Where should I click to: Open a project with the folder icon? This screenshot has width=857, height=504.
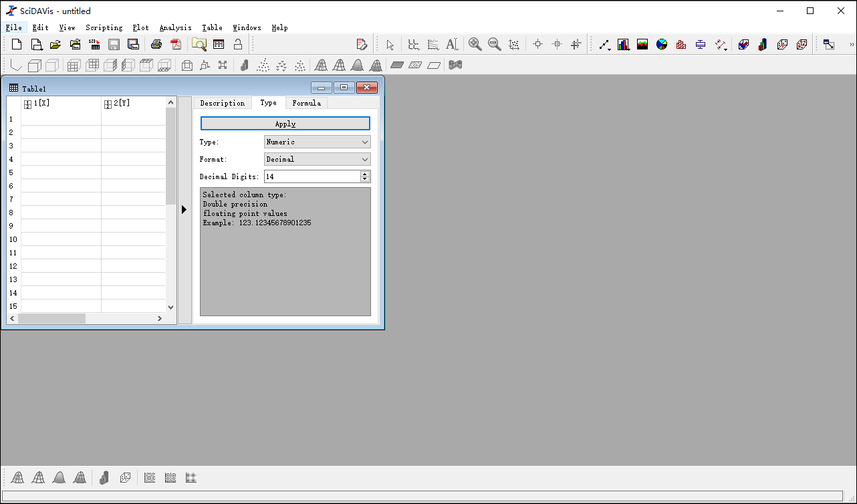pos(55,45)
